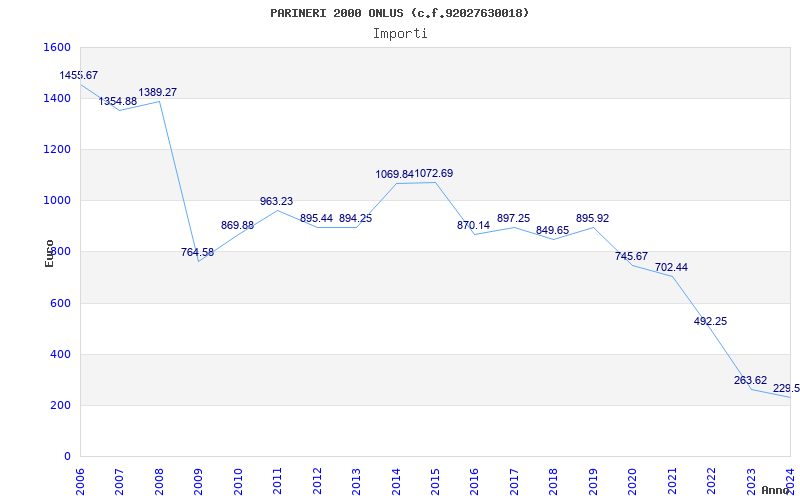
Task: Click the 0 y-axis tick label
Action: pyautogui.click(x=67, y=457)
